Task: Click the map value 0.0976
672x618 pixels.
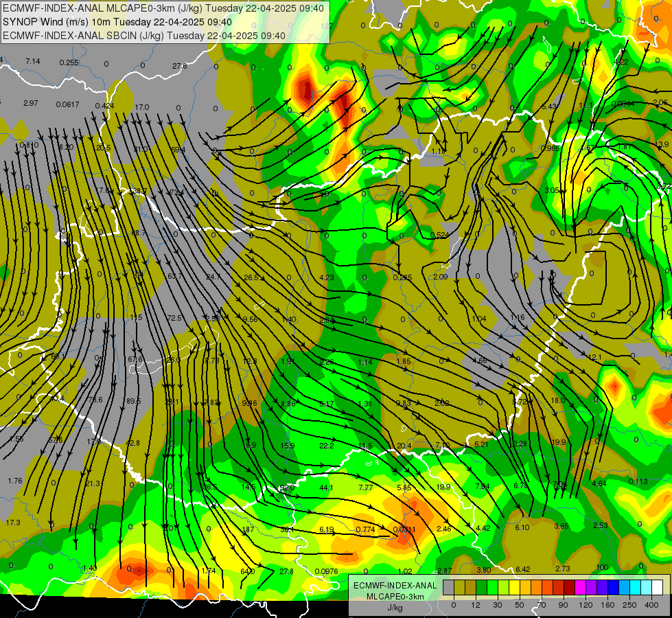Action: point(326,572)
